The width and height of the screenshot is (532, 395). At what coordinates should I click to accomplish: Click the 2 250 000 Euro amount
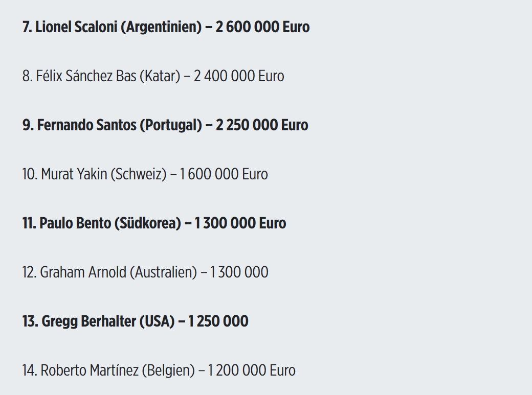[261, 125]
